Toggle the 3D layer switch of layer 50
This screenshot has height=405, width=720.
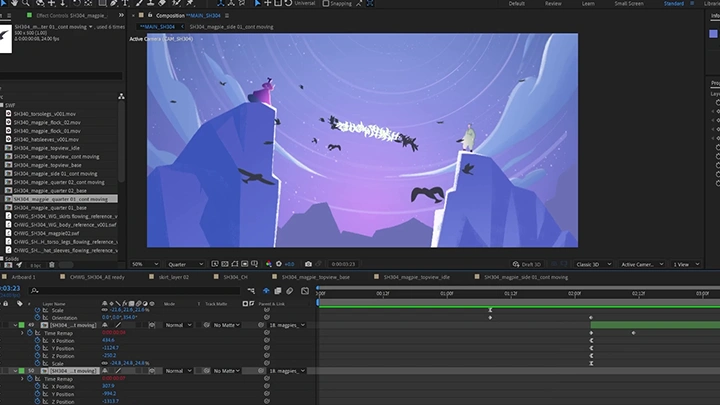[x=152, y=371]
